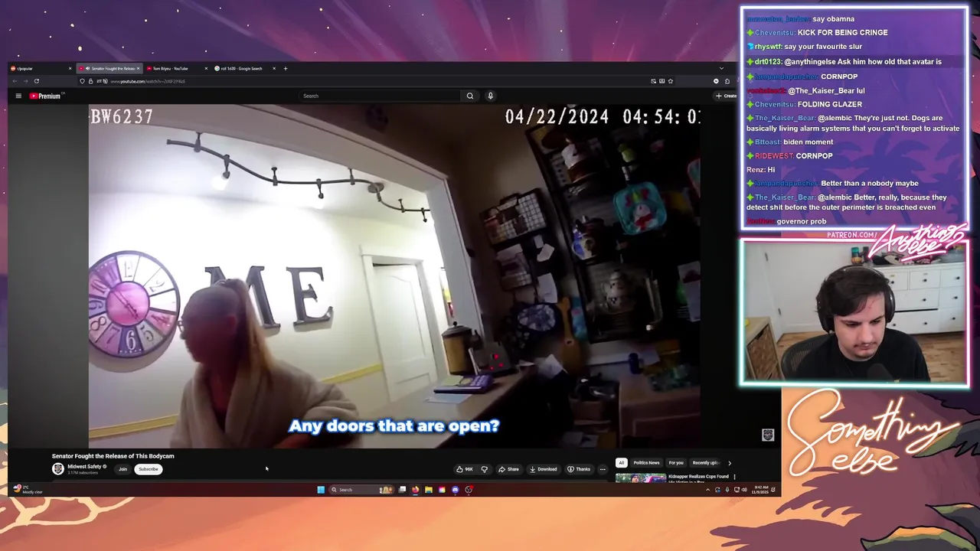Open Kidnapper Realizes Cops Found thumbnail
Viewport: 980px width, 551px height.
tap(641, 478)
